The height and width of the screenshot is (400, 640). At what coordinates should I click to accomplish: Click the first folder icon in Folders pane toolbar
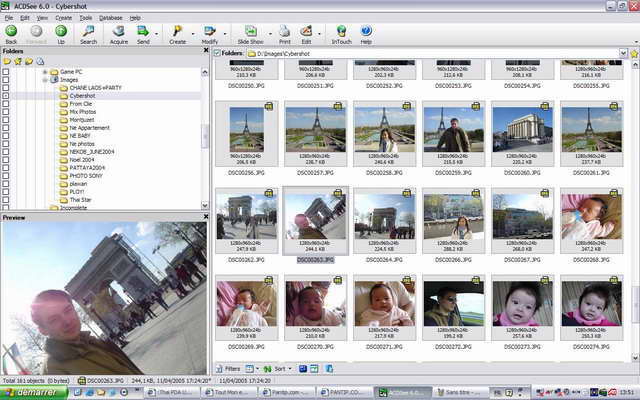[x=7, y=62]
